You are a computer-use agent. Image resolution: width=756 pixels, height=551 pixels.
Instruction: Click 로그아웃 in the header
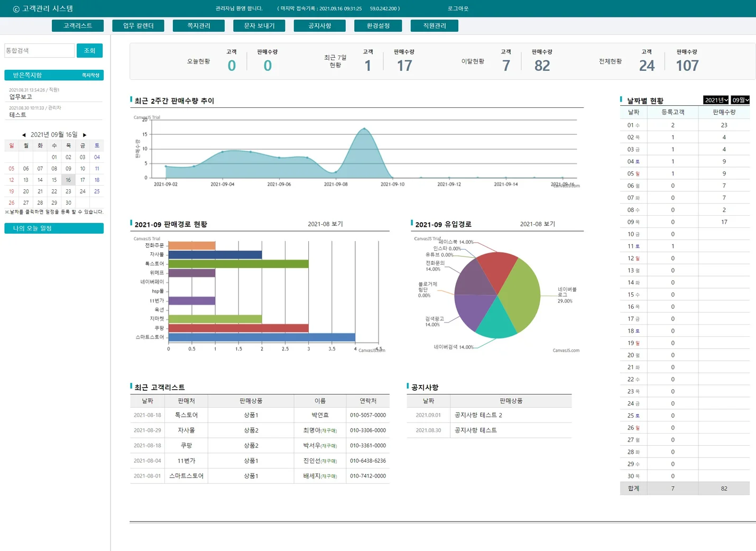point(458,8)
